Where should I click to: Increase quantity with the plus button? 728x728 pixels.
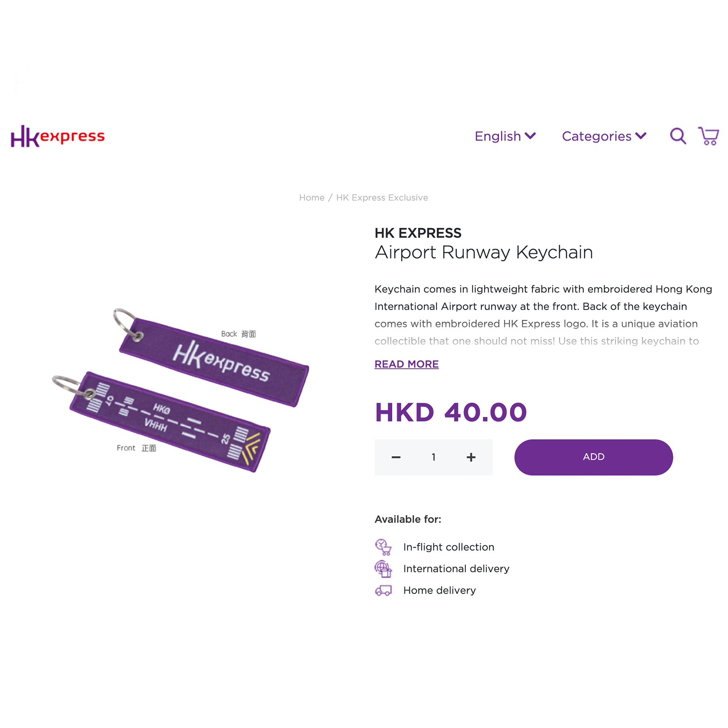point(471,457)
